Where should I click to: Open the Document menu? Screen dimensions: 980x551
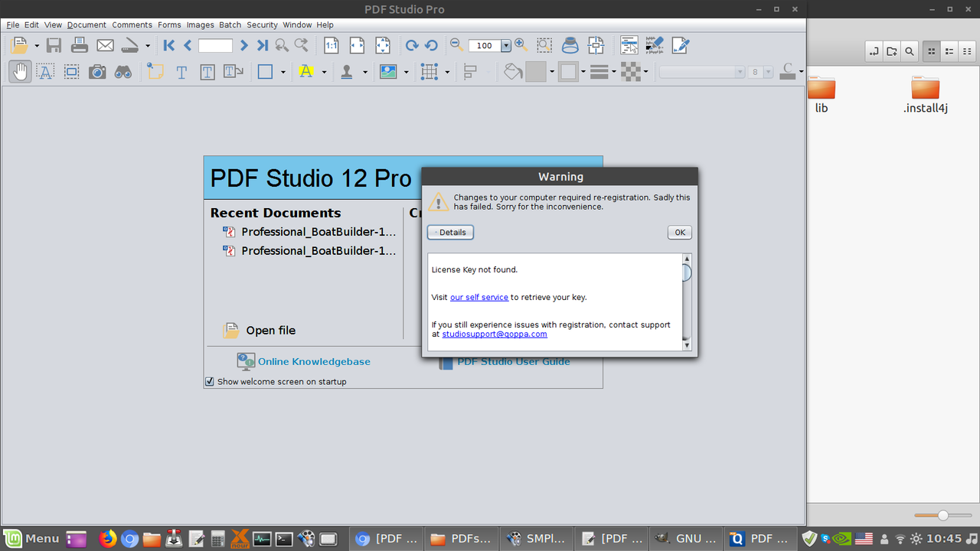coord(87,24)
